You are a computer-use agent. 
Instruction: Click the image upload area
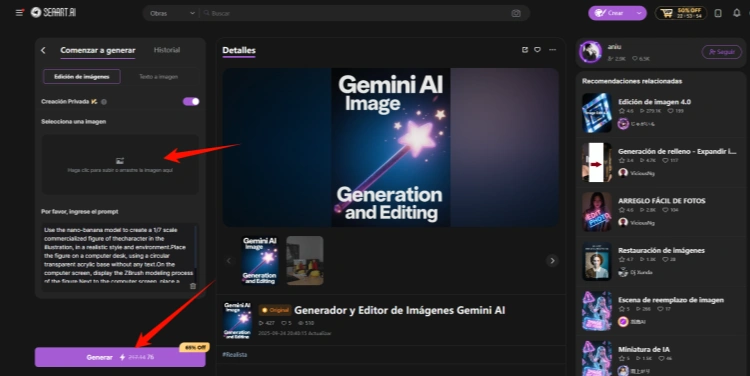(x=120, y=165)
